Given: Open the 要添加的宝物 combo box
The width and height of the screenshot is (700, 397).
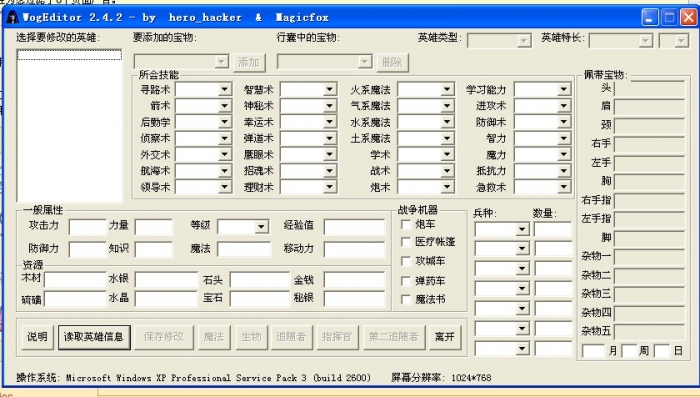Looking at the screenshot, I should (181, 62).
